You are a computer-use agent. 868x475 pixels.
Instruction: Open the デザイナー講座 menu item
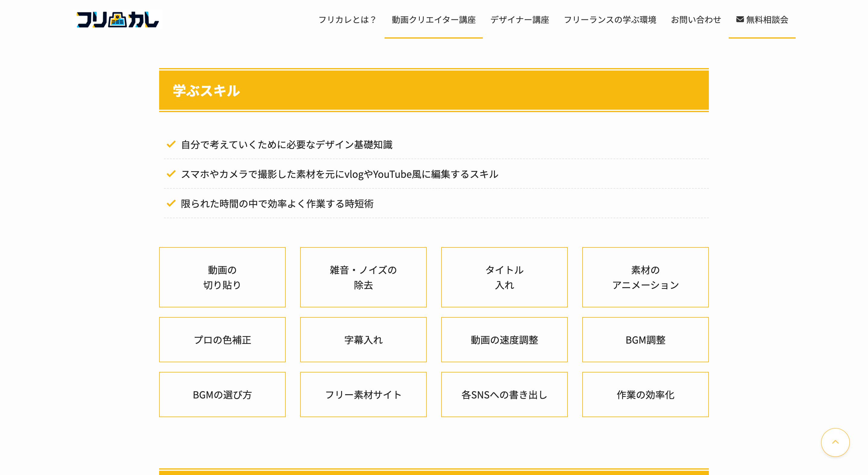click(x=520, y=20)
